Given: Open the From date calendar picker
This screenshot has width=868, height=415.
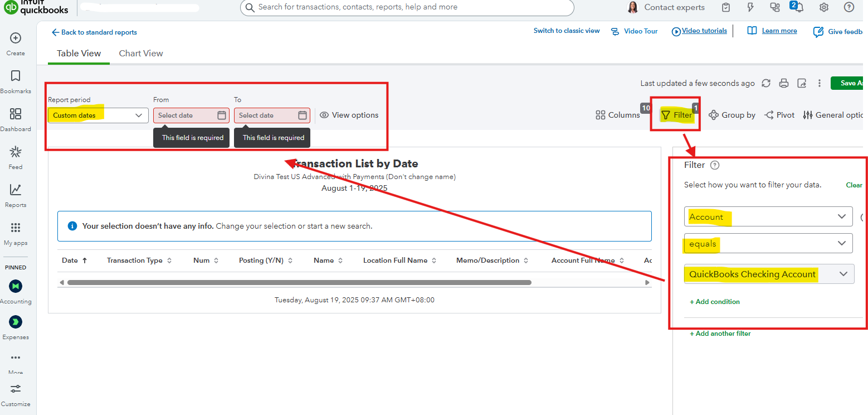Looking at the screenshot, I should click(x=222, y=115).
